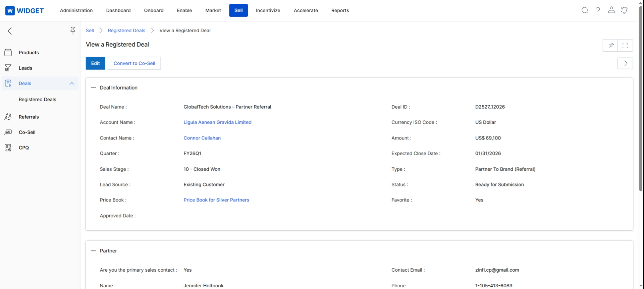Viewport: 644px width, 289px height.
Task: Open the help question mark icon
Action: (x=598, y=10)
